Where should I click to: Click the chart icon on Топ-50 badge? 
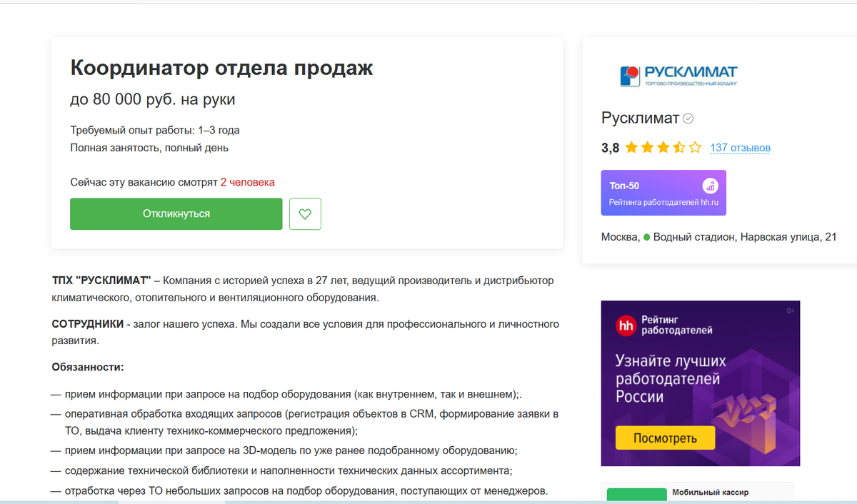click(710, 186)
